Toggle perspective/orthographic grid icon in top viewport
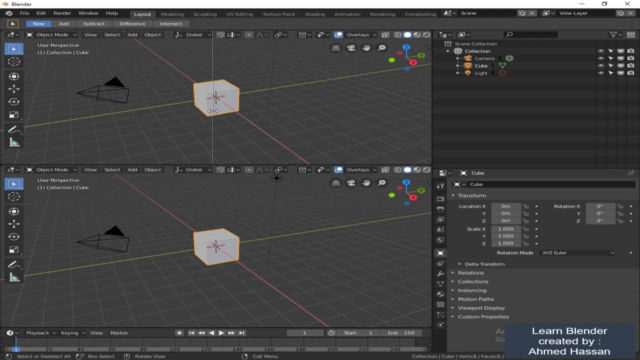 pos(336,48)
